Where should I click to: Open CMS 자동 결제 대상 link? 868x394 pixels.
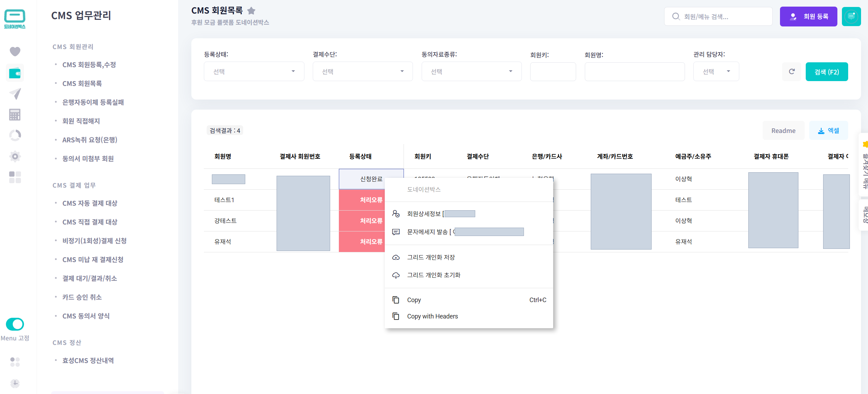(x=90, y=203)
